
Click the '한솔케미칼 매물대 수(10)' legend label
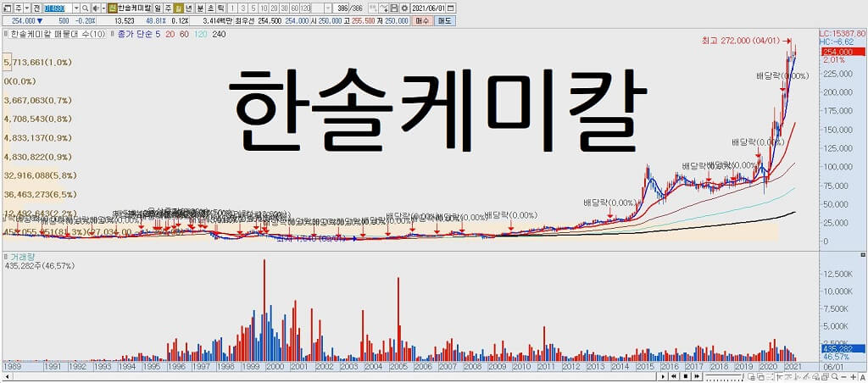coord(58,34)
